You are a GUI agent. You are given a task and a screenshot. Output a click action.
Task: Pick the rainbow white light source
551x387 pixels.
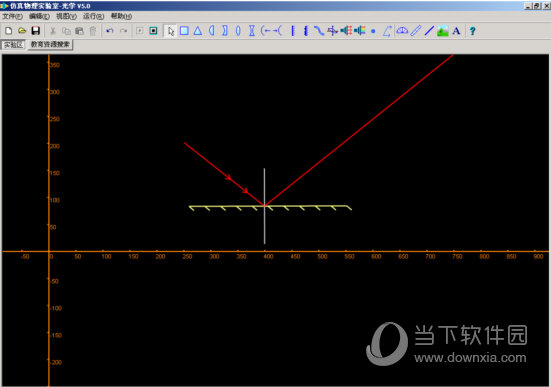coord(360,31)
